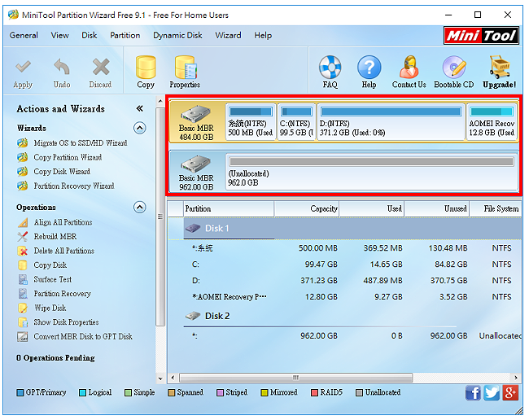The image size is (529, 420).
Task: Select the D: NTFS 371.2 GB partition block
Action: click(391, 122)
